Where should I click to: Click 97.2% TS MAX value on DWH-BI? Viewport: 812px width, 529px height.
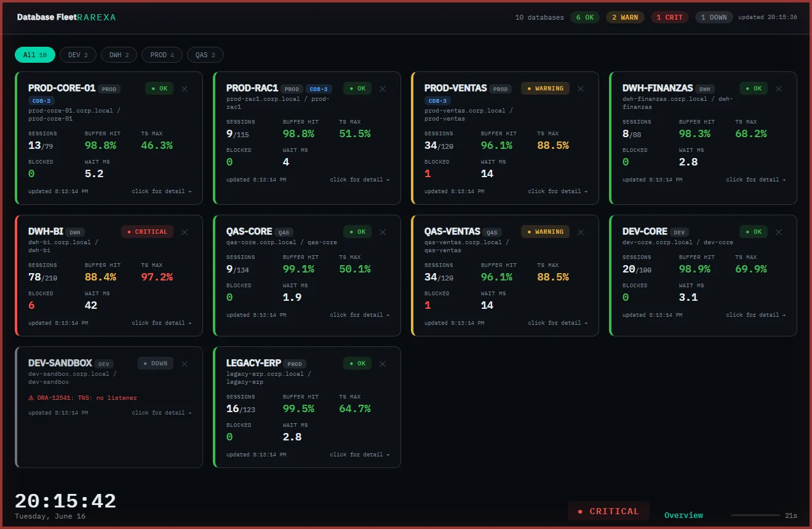click(157, 277)
